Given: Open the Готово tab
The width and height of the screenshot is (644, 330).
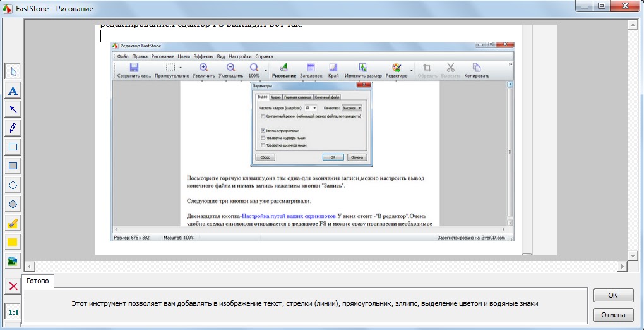Looking at the screenshot, I should pos(38,281).
